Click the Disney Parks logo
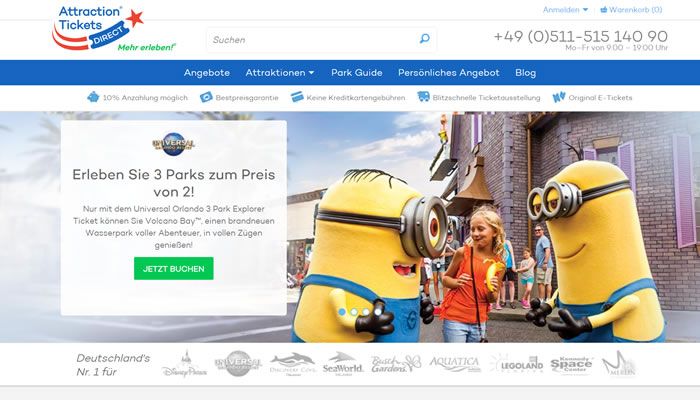The image size is (700, 400). point(183,365)
